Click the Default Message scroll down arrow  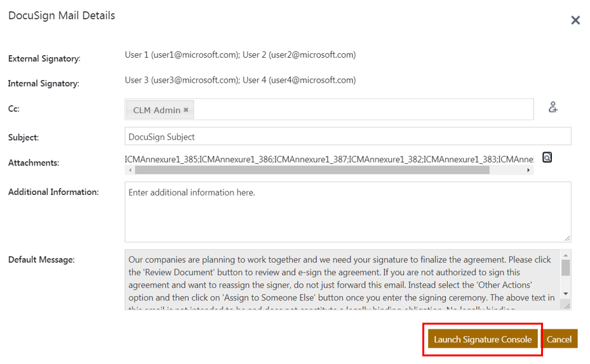566,294
